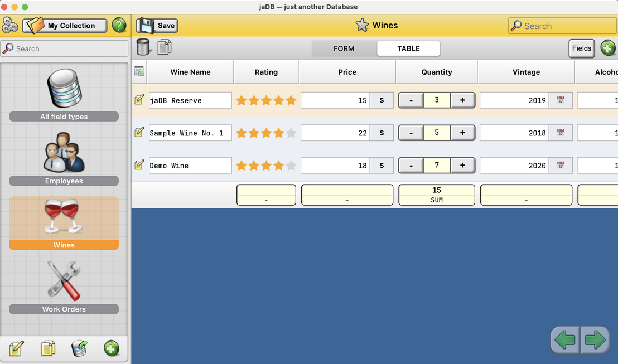Increase Sample Wine No. 1 quantity with plus

462,133
